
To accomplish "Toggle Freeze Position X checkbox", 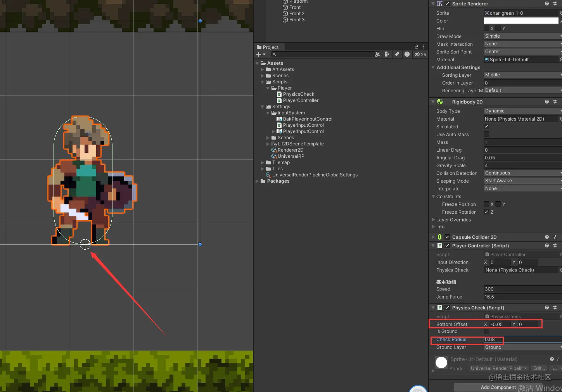I will (486, 204).
